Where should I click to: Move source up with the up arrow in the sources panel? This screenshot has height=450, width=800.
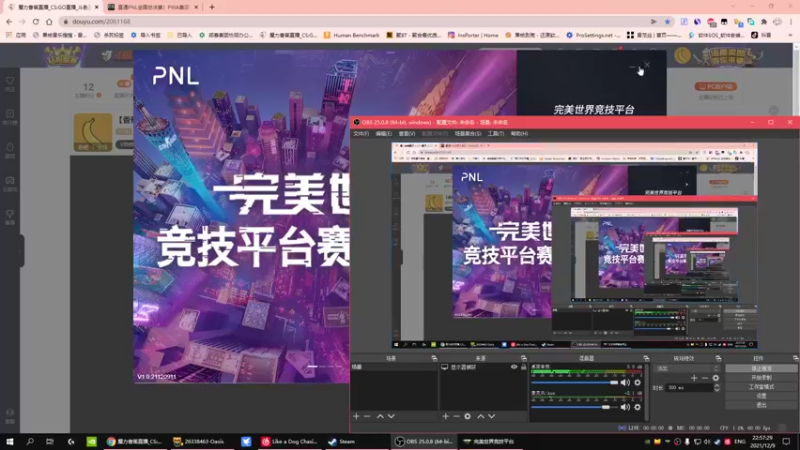[x=481, y=416]
